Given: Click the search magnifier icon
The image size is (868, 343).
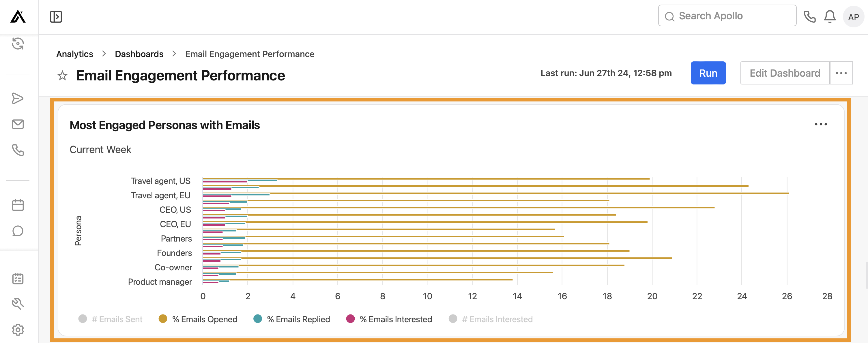Looking at the screenshot, I should point(669,16).
